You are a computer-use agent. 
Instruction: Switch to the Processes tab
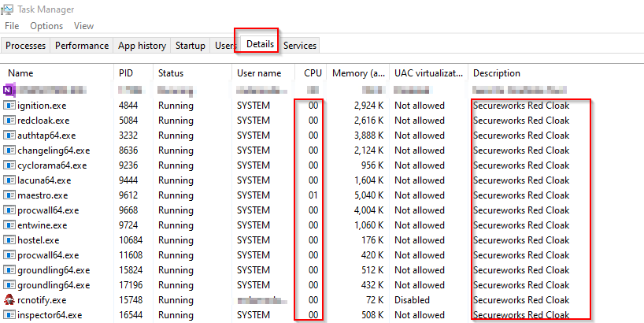pyautogui.click(x=25, y=45)
